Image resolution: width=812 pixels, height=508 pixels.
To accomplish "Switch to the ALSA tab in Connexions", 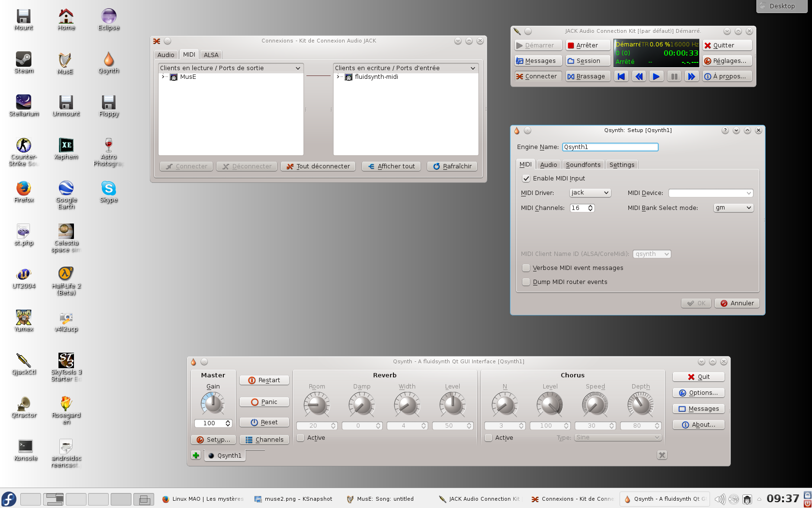I will point(211,55).
